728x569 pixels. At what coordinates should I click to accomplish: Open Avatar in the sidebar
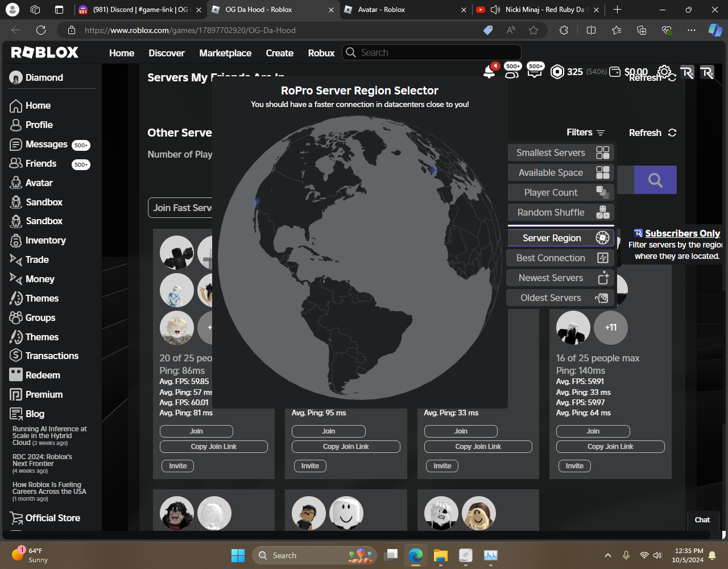[x=32, y=183]
